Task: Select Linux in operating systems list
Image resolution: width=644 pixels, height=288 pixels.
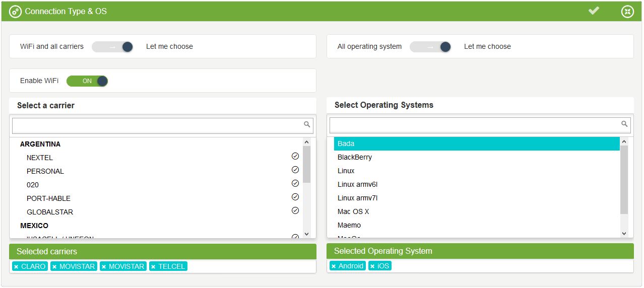Action: (x=477, y=171)
